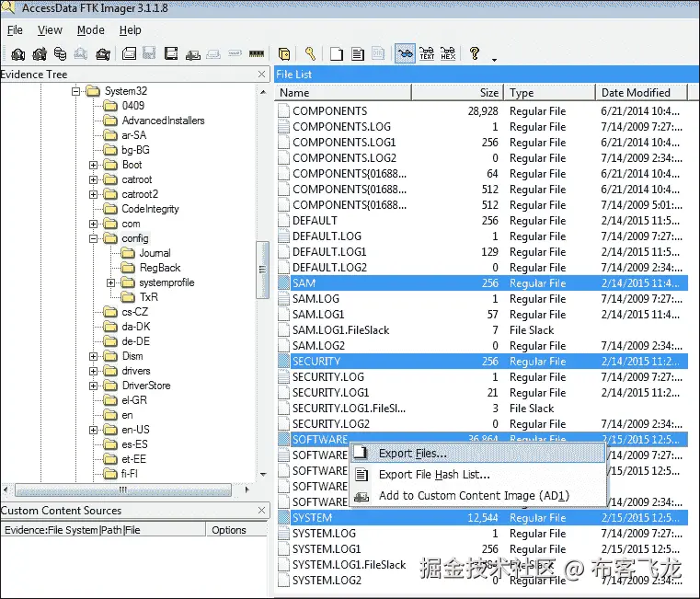Sort file list by Size column
The image size is (700, 599).
coord(458,92)
